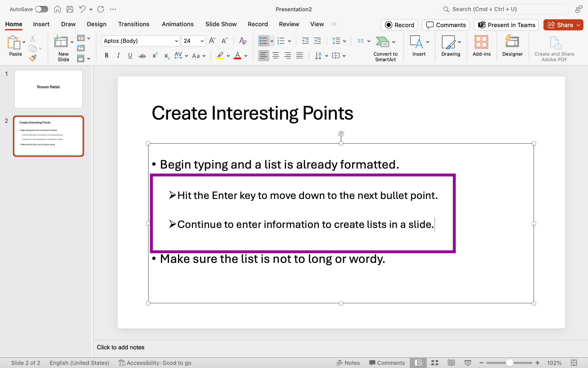The width and height of the screenshot is (588, 368).
Task: Click the Record button
Action: point(399,25)
